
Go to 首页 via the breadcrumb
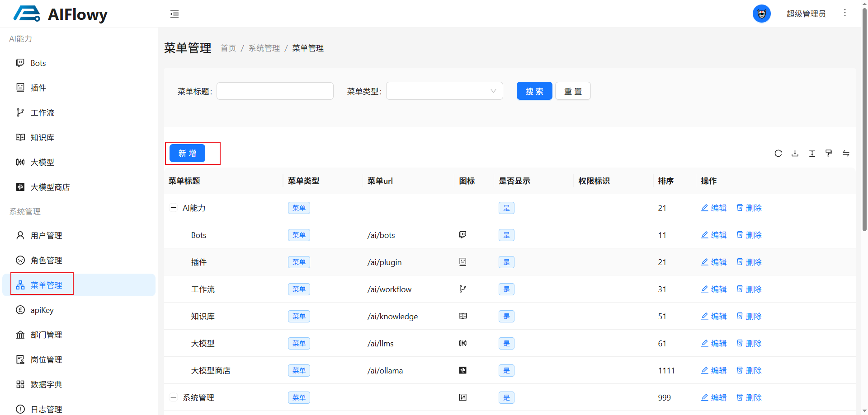coord(228,48)
